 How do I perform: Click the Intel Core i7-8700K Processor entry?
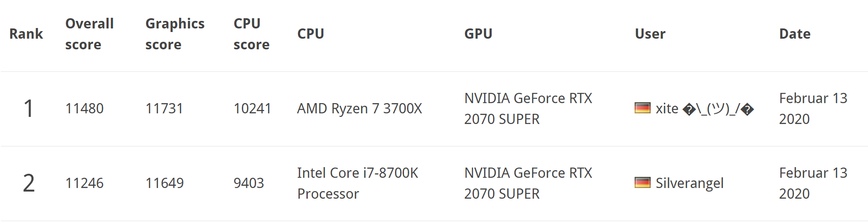[x=357, y=183]
